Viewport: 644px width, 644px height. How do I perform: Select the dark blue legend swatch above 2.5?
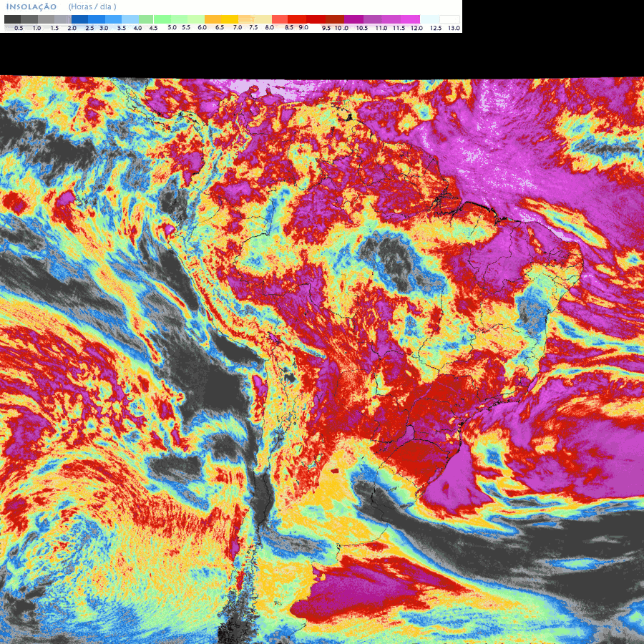click(79, 19)
